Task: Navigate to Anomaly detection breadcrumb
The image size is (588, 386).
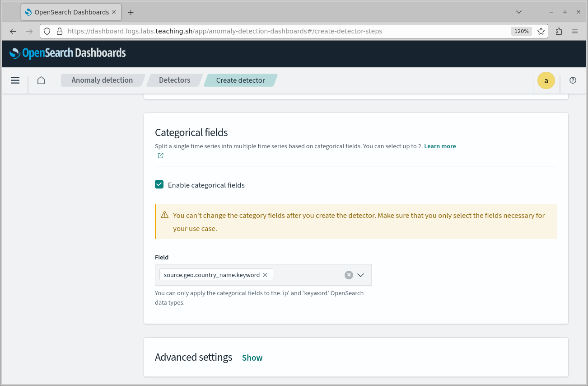Action: pos(102,80)
